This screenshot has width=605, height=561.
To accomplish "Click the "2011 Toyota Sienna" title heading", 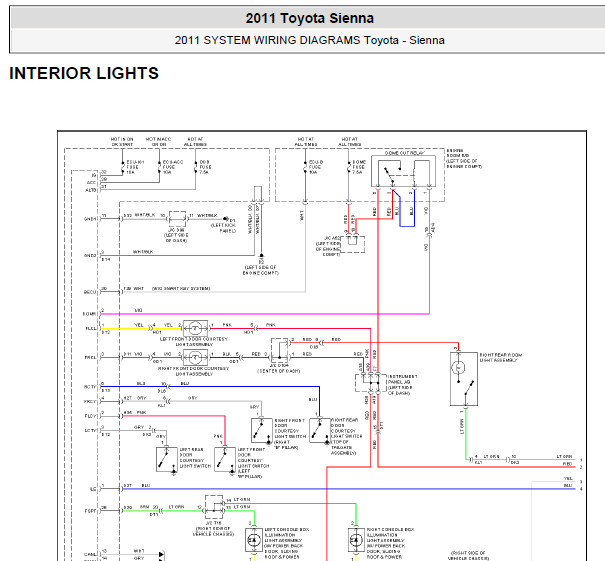I will 309,18.
